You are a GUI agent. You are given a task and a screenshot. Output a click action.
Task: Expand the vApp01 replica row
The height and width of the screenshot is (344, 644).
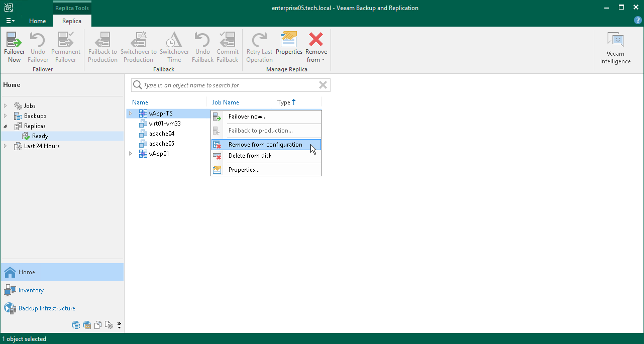tap(130, 154)
